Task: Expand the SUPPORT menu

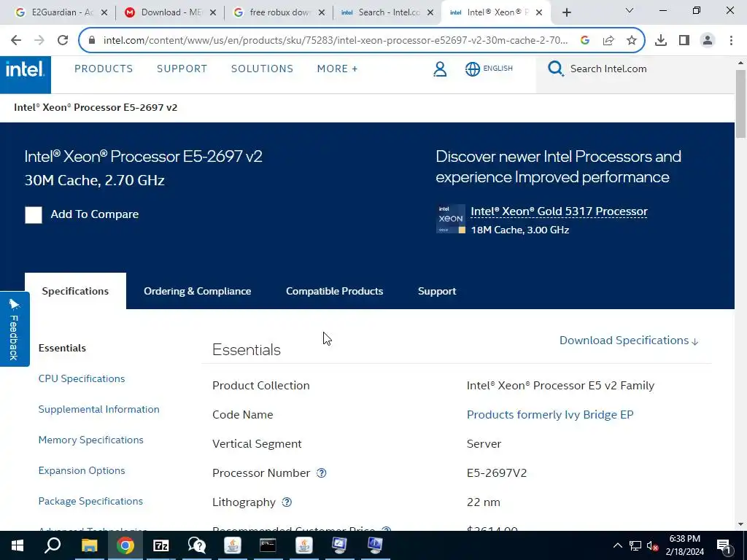Action: [x=182, y=69]
